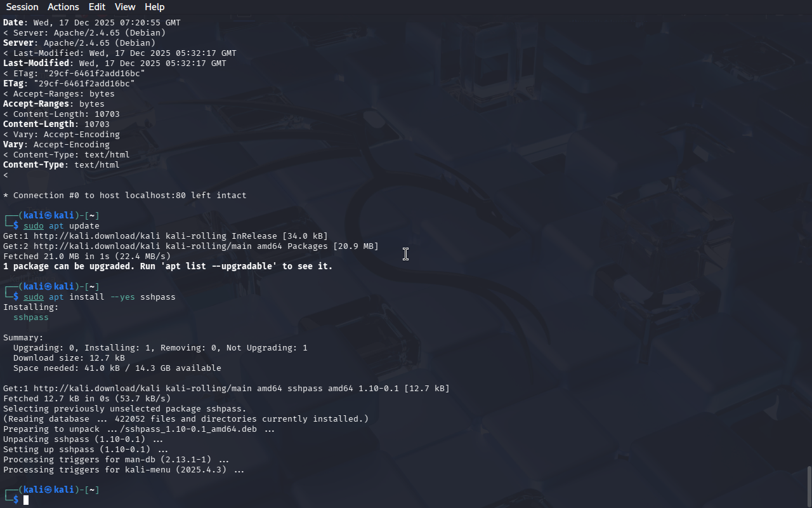Click the bold Content-Length header line
Image resolution: width=812 pixels, height=508 pixels.
(56, 124)
